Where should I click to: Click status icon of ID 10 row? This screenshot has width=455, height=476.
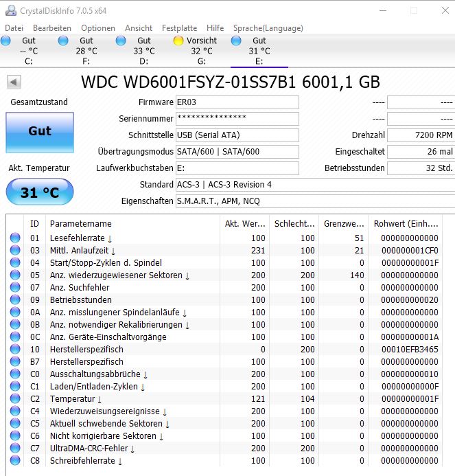15,349
